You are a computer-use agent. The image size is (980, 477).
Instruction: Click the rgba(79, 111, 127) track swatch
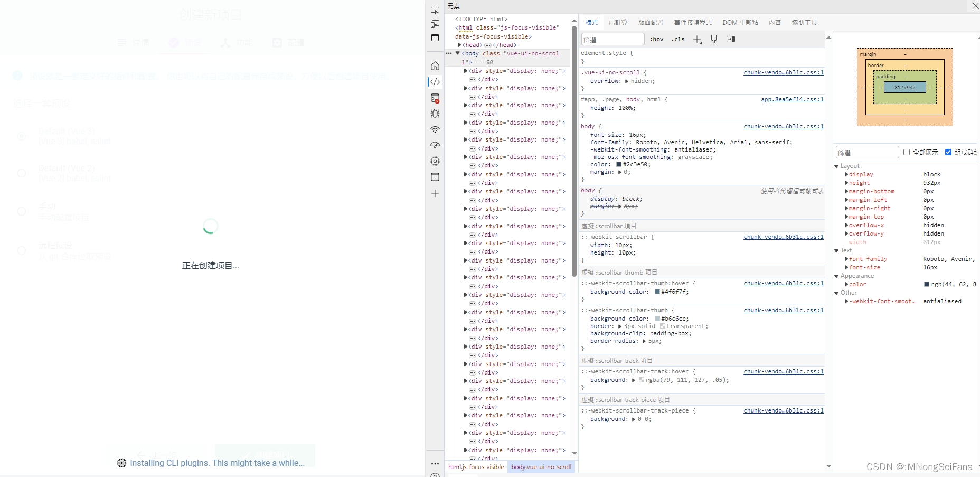642,380
